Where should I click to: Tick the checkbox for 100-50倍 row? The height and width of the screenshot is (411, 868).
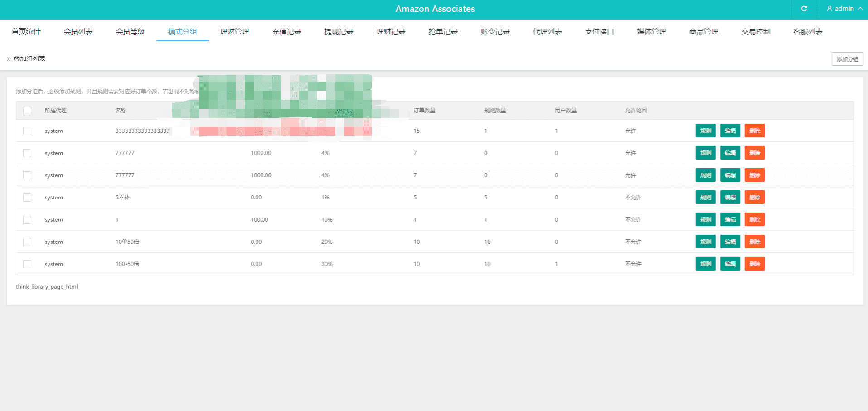coord(27,264)
